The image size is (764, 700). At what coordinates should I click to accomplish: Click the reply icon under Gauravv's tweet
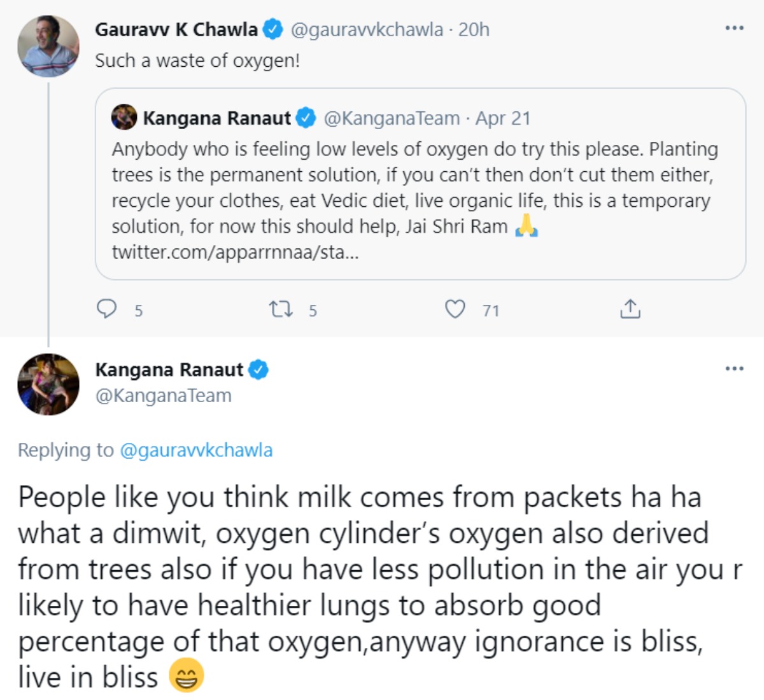[x=106, y=309]
